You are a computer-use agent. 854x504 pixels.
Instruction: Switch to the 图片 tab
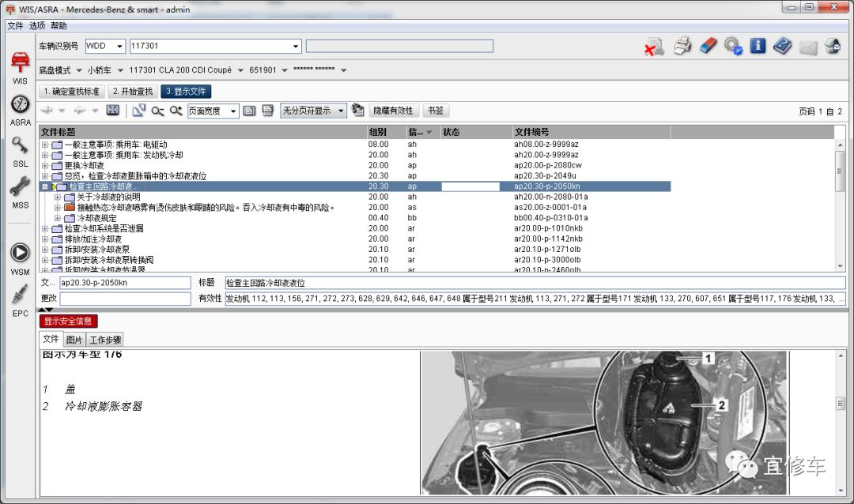click(74, 340)
